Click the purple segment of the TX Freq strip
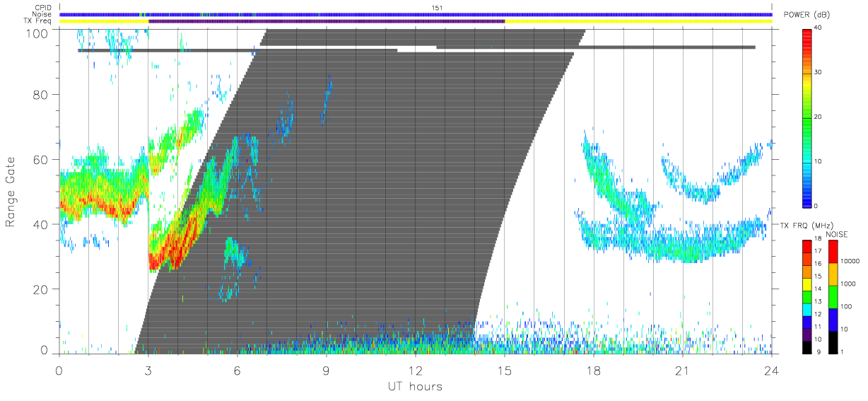Viewport: 868px width, 401px height. 327,21
